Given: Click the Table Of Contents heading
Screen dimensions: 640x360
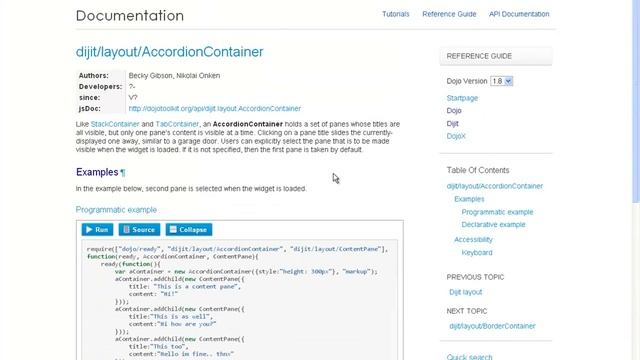Looking at the screenshot, I should tap(478, 170).
